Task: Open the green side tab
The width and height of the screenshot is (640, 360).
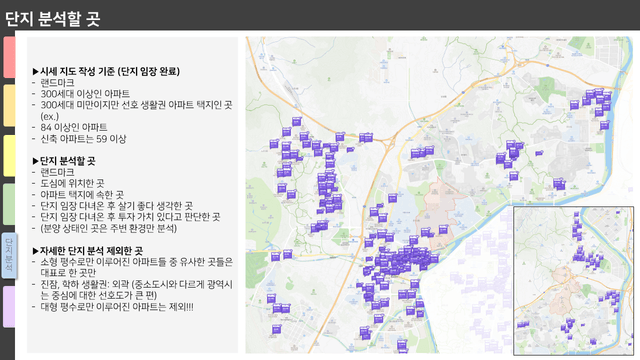Action: point(9,204)
